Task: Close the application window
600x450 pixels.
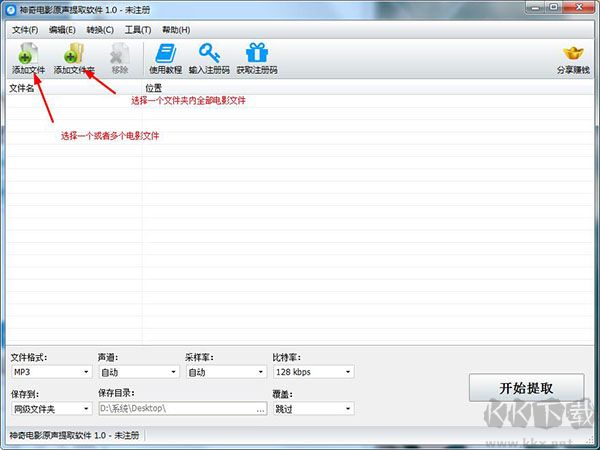Action: click(x=579, y=7)
